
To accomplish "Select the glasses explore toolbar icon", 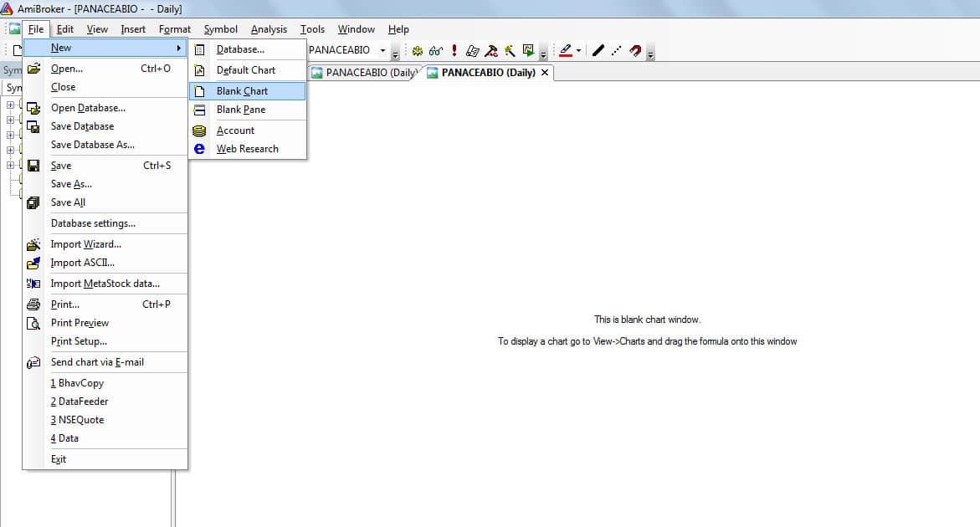I will tap(434, 50).
